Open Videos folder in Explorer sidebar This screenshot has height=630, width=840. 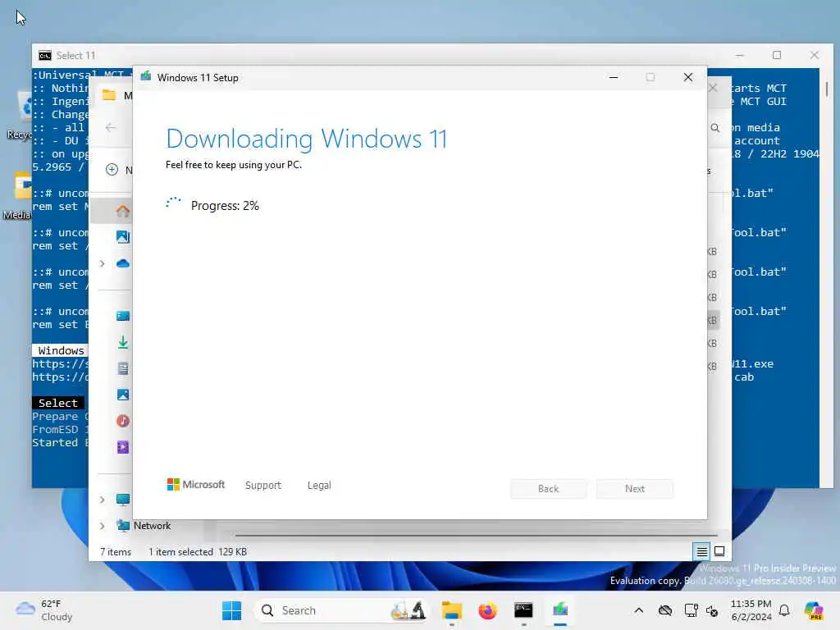[123, 447]
